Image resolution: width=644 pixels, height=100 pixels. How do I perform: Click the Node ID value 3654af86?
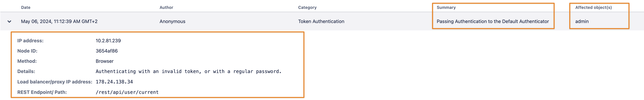106,51
